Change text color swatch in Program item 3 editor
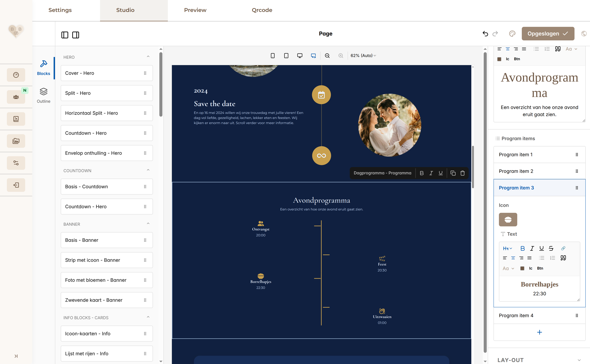 click(x=522, y=268)
